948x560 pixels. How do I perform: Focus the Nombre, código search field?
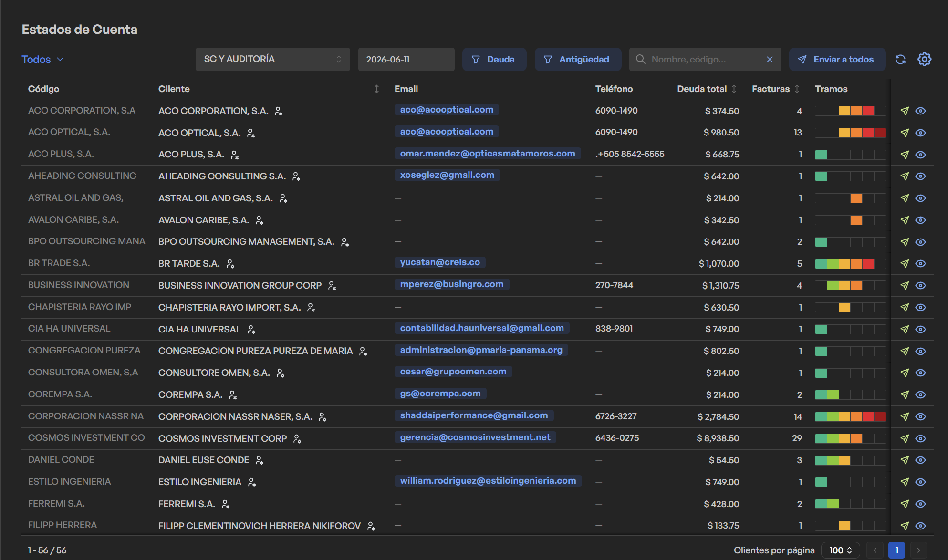click(x=705, y=59)
